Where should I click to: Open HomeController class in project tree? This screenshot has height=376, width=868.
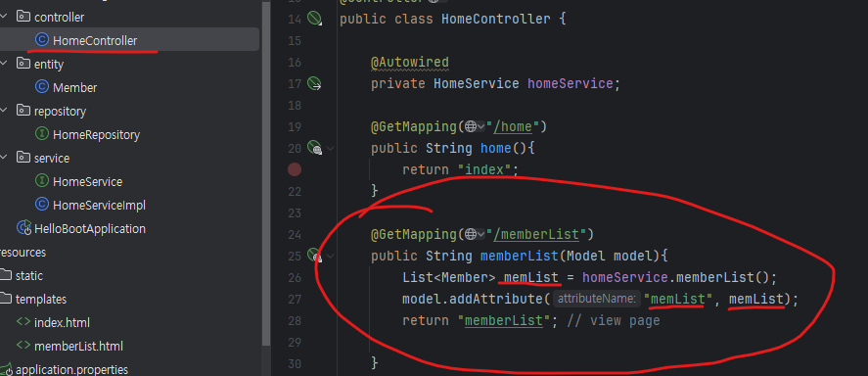95,40
